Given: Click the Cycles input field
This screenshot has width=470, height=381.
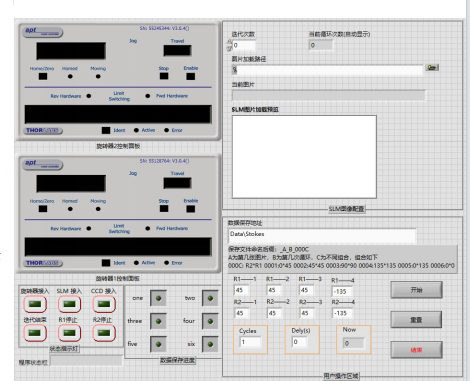Looking at the screenshot, I should point(250,342).
